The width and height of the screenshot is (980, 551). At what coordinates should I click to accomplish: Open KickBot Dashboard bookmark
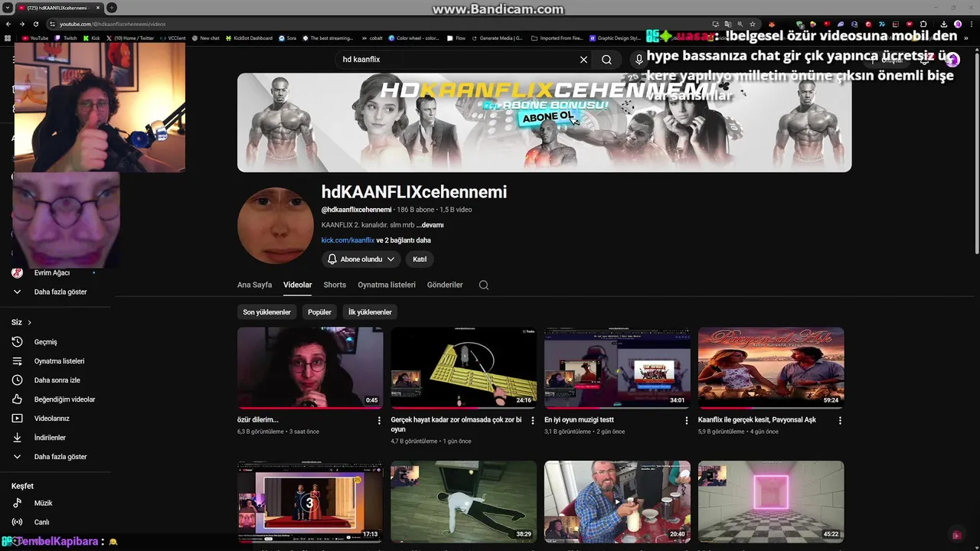(x=249, y=37)
